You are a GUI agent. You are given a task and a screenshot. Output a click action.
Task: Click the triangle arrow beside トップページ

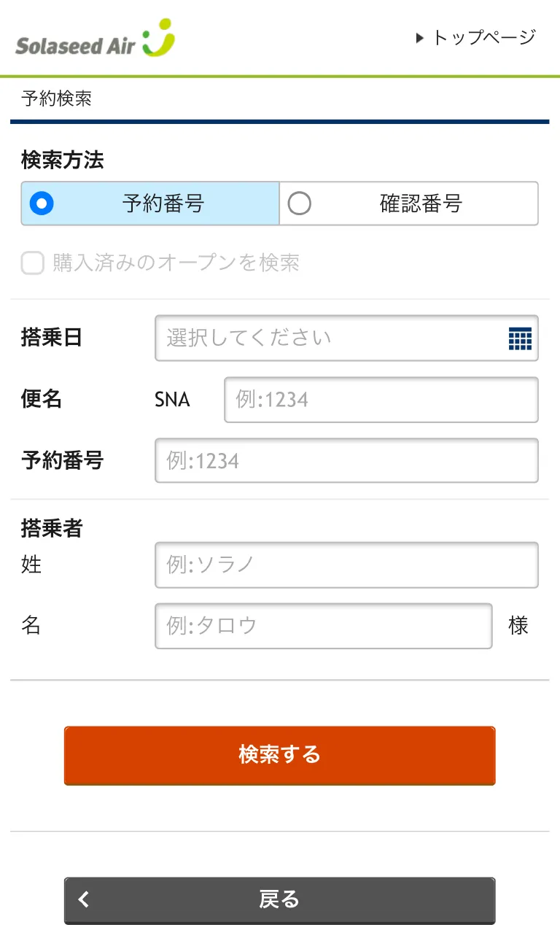(x=419, y=38)
